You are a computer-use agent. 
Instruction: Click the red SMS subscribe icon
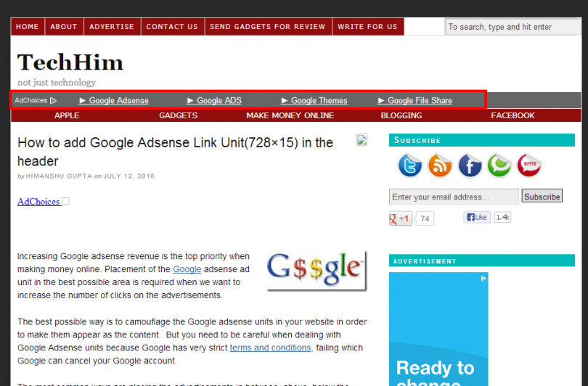529,165
